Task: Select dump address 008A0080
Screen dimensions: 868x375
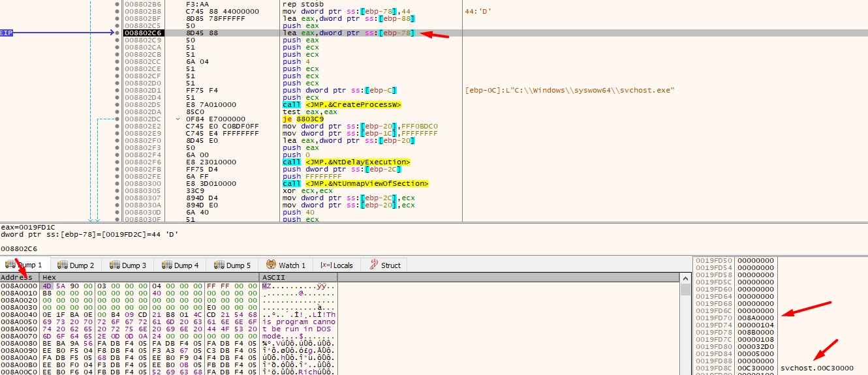Action: pyautogui.click(x=20, y=343)
